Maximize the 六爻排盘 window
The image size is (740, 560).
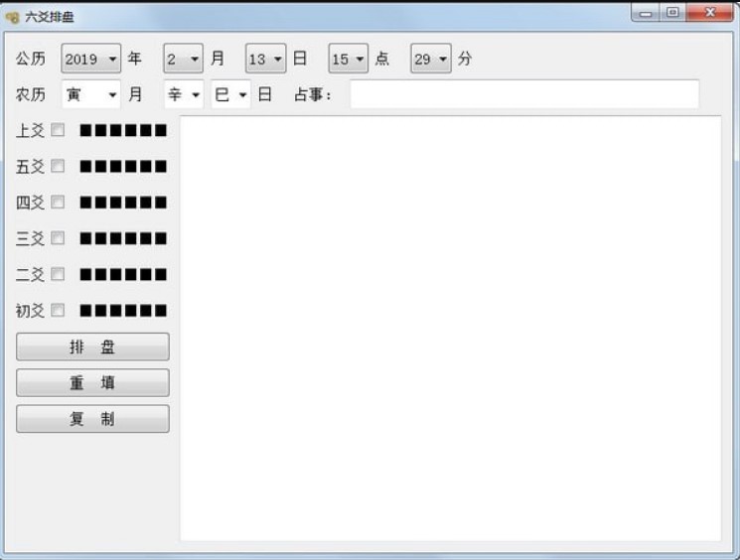click(673, 13)
